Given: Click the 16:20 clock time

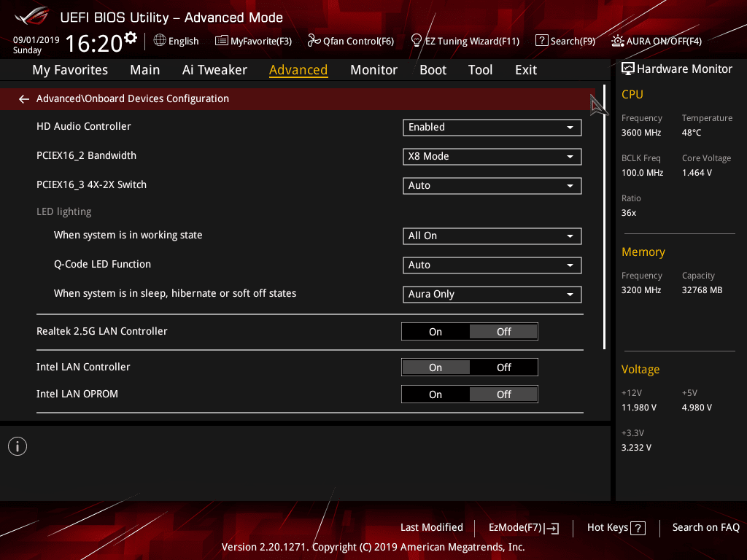Looking at the screenshot, I should click(x=94, y=43).
